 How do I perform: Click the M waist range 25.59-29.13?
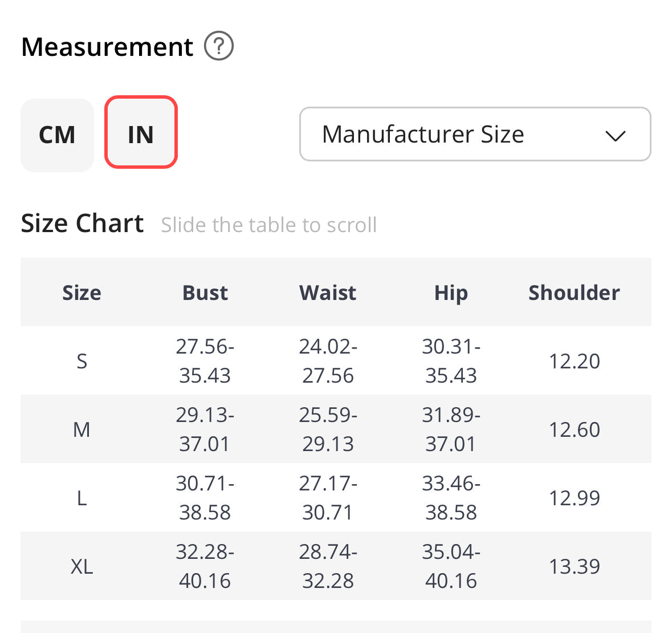pos(328,429)
